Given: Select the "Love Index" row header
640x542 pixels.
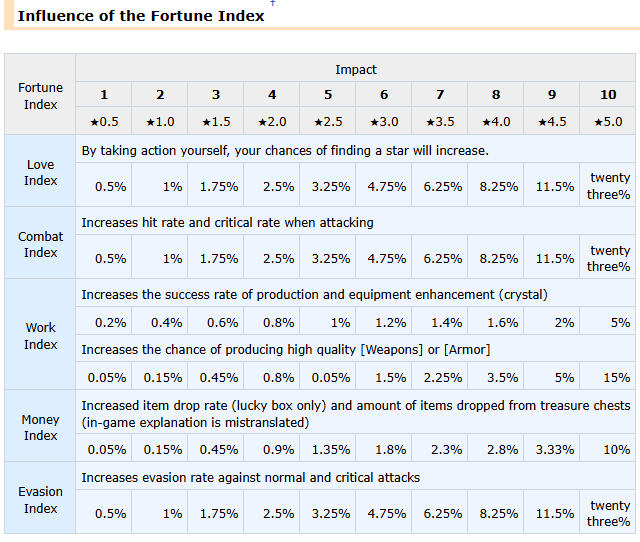Looking at the screenshot, I should 41,172.
